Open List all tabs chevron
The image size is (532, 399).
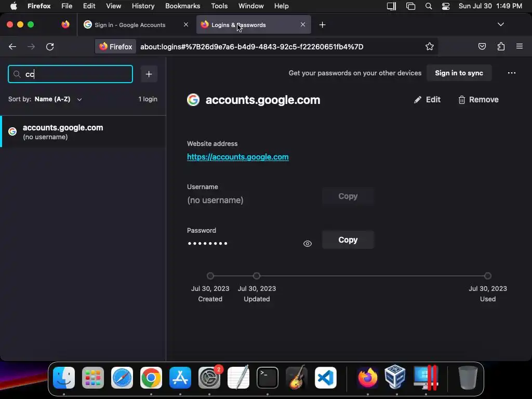[500, 24]
